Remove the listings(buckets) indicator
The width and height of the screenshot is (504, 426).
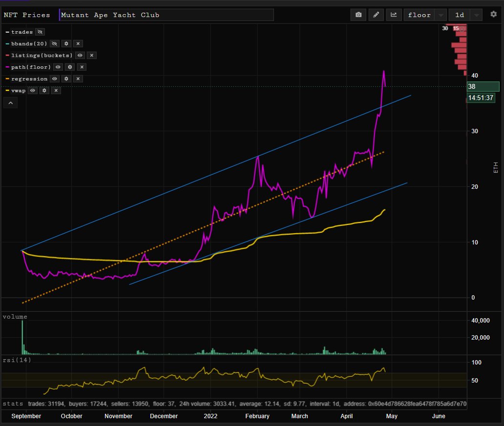pyautogui.click(x=92, y=55)
